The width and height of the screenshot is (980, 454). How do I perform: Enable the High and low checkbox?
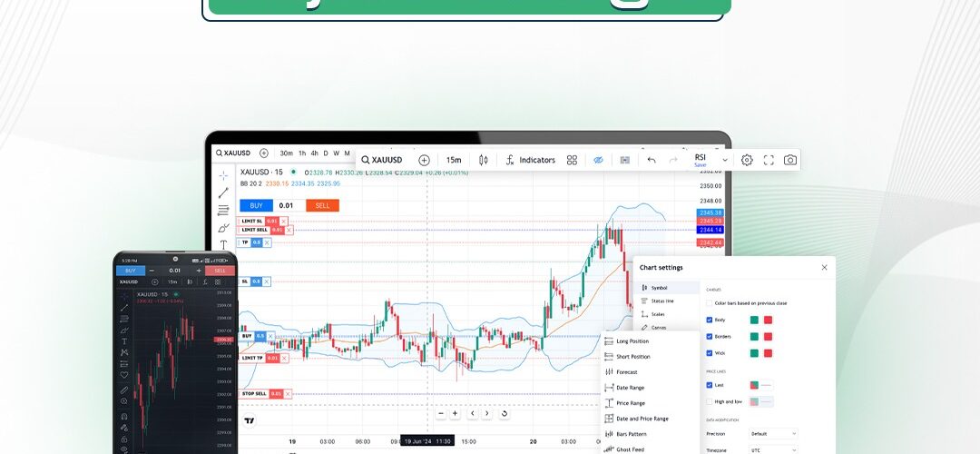(x=710, y=401)
